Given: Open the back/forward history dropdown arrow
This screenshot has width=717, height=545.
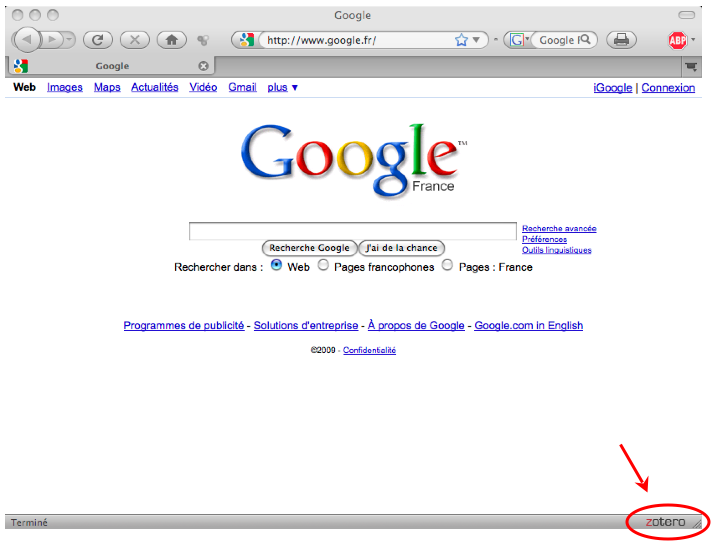Looking at the screenshot, I should coord(69,40).
